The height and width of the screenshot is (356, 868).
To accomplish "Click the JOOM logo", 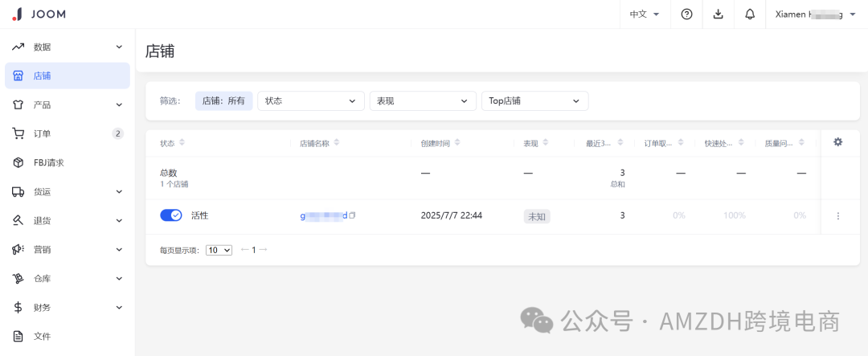I will 39,14.
